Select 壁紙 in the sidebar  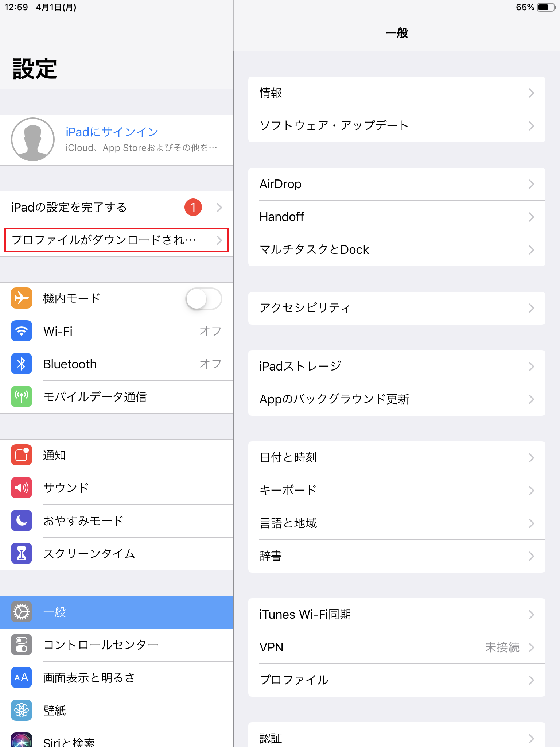117,711
